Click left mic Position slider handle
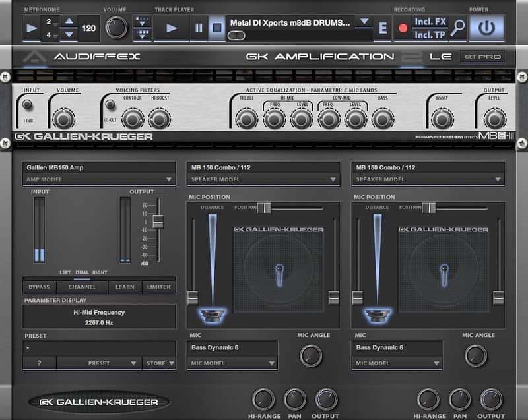The height and width of the screenshot is (420, 528). (265, 208)
